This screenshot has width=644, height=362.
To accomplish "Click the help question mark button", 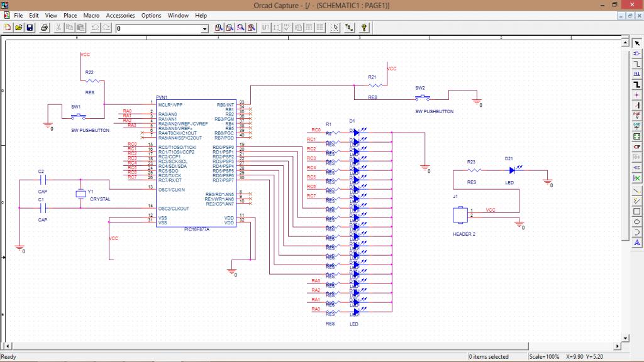I will [364, 28].
